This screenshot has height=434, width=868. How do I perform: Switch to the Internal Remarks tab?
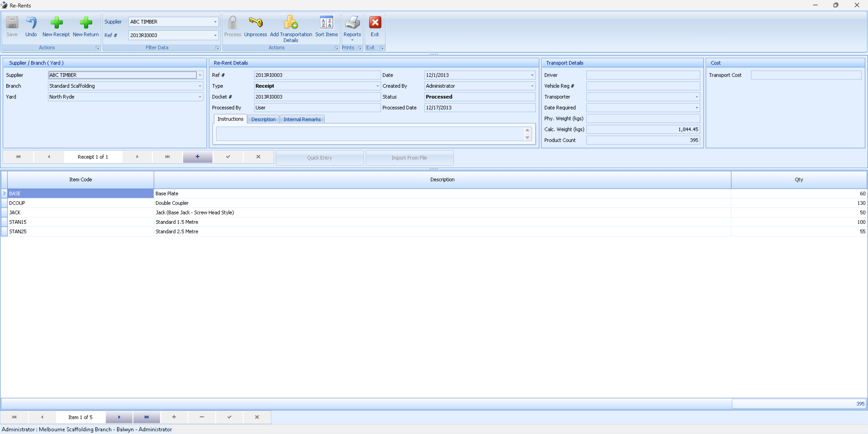pos(302,119)
